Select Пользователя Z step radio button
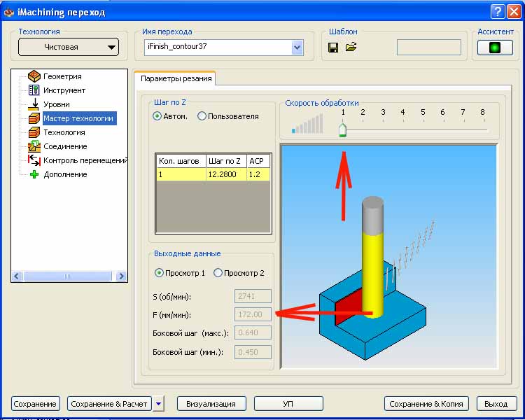This screenshot has width=525, height=420. point(202,116)
